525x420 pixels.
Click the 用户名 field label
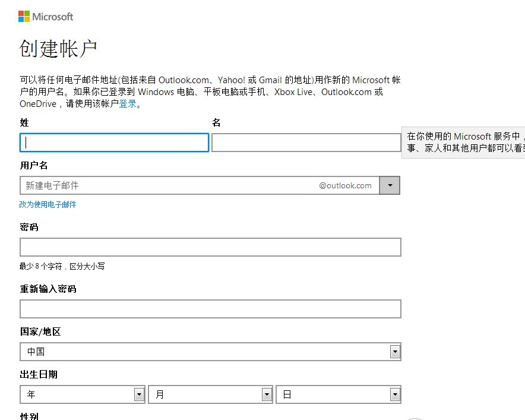coord(33,165)
